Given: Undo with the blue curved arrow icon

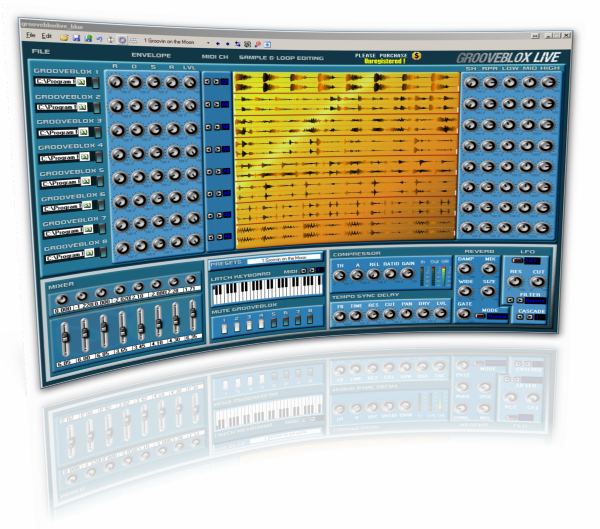Looking at the screenshot, I should point(99,39).
